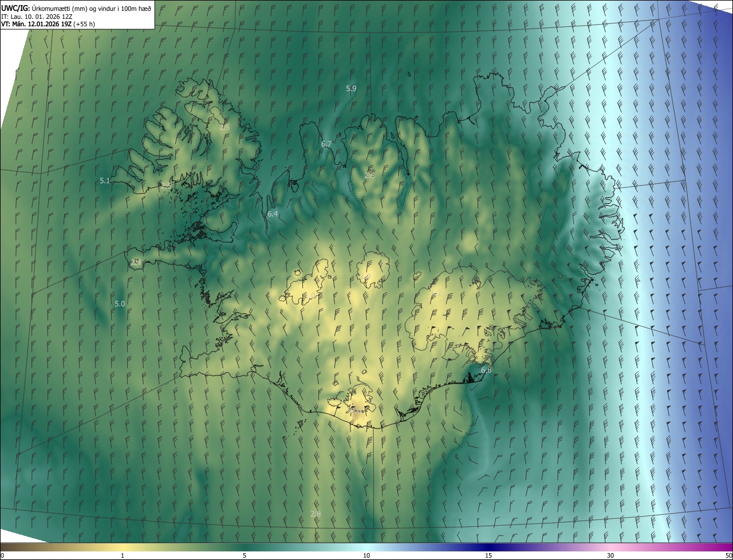733x560 pixels.
Task: Select the 2.8 label over the ocean south of Iceland
Action: coord(316,514)
